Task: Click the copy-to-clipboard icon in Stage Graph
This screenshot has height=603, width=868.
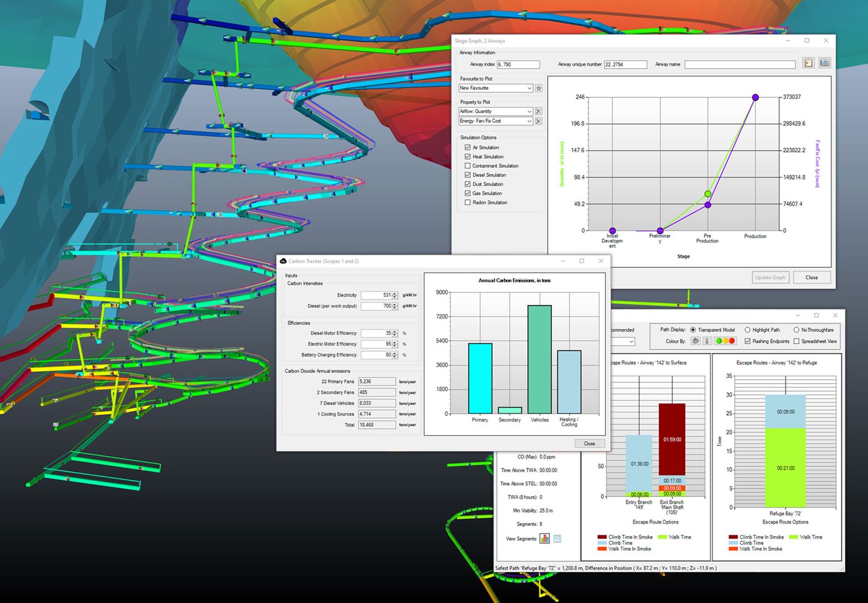Action: 808,63
